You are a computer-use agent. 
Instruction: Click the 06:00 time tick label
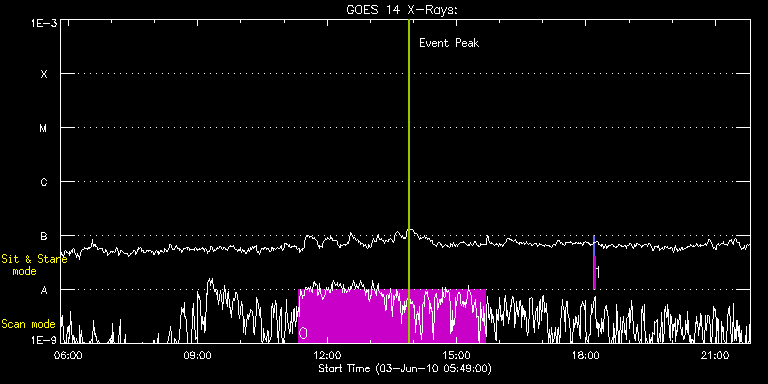click(68, 356)
